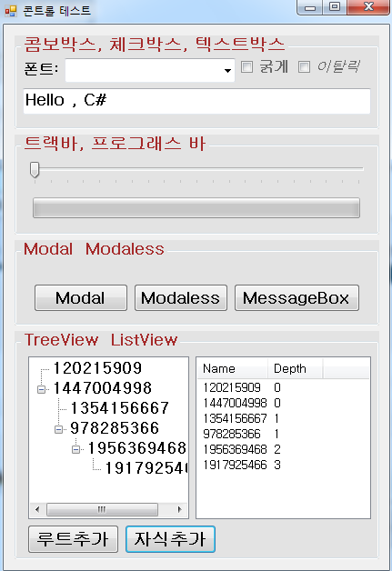Click the trackbar slider thumb
Viewport: 392px width, 571px height.
[x=35, y=170]
